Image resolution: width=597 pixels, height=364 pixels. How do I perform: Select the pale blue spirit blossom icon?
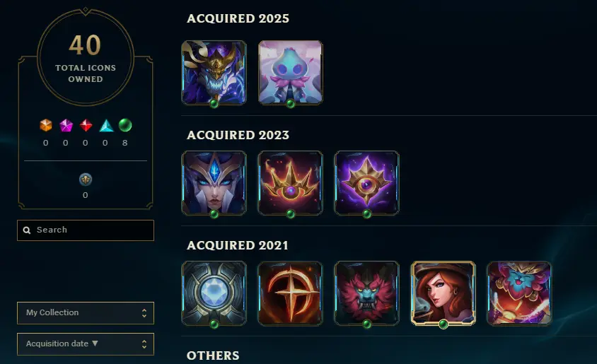point(291,72)
